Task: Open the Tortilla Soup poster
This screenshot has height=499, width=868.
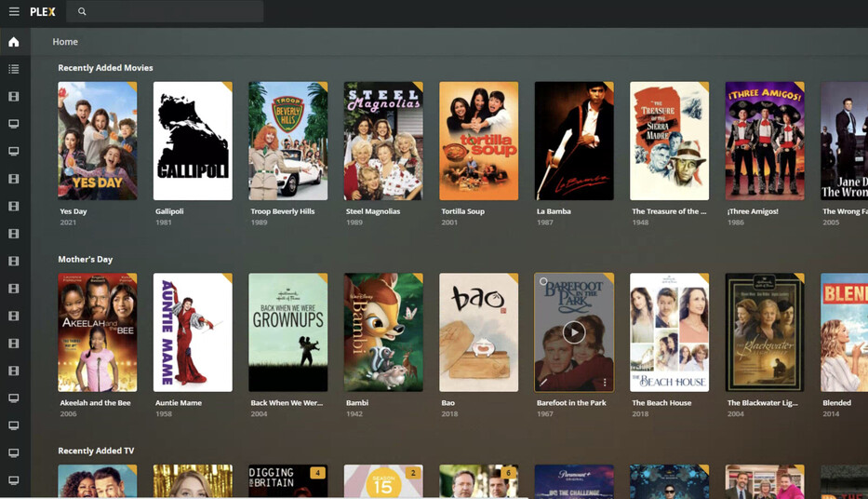Action: point(479,141)
